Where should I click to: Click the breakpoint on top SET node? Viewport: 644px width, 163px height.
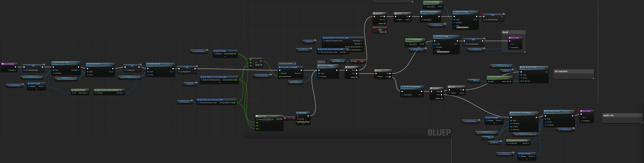coord(482,14)
